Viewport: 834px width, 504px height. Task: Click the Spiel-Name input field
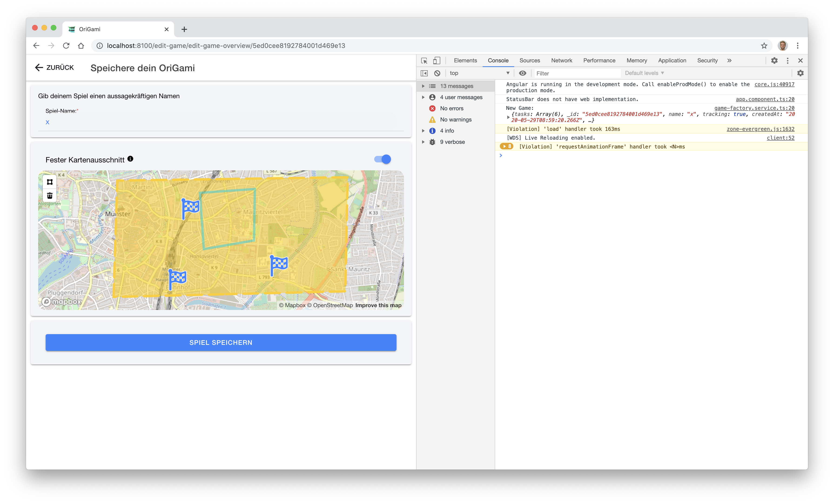[220, 122]
